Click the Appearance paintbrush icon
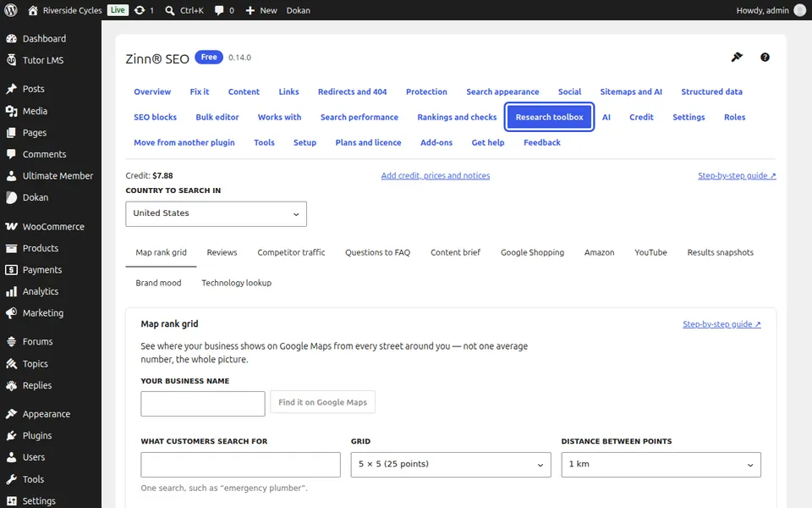This screenshot has height=508, width=812. [11, 414]
